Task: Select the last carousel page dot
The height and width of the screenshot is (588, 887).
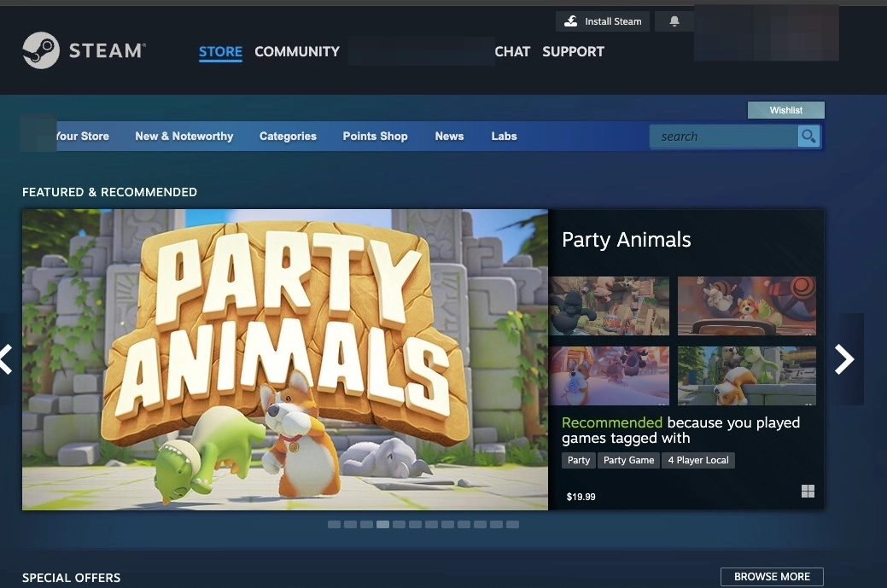Action: (x=512, y=525)
